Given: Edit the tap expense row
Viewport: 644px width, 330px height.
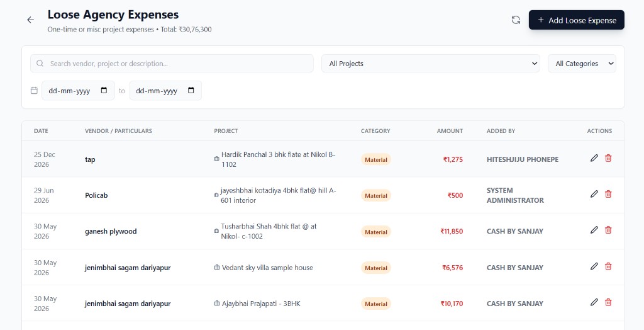Looking at the screenshot, I should coord(594,158).
